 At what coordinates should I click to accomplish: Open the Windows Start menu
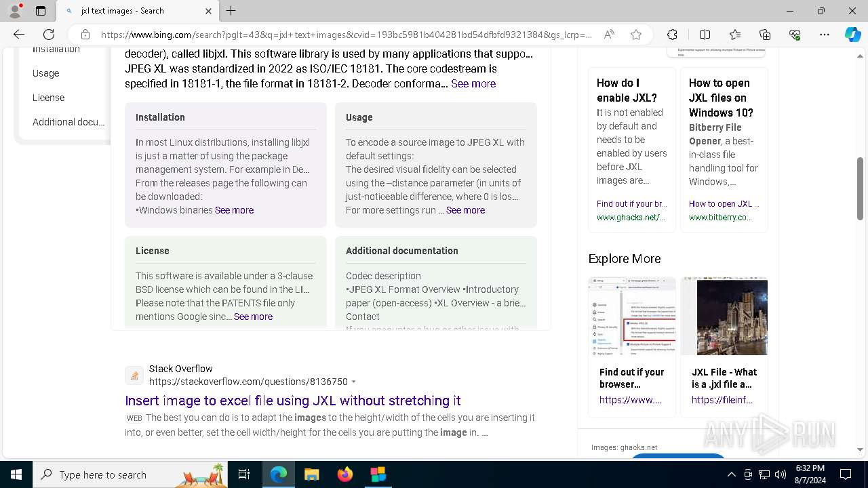pos(16,474)
